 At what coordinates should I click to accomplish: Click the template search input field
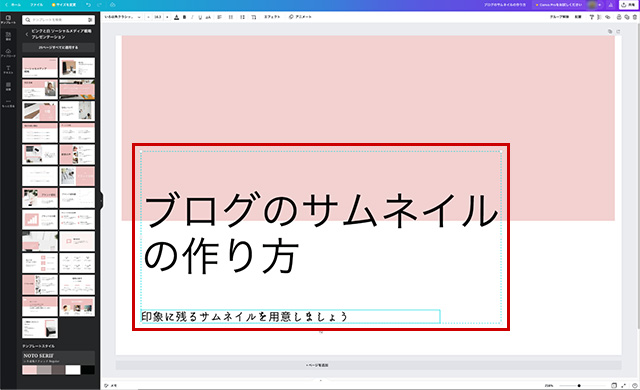click(55, 20)
